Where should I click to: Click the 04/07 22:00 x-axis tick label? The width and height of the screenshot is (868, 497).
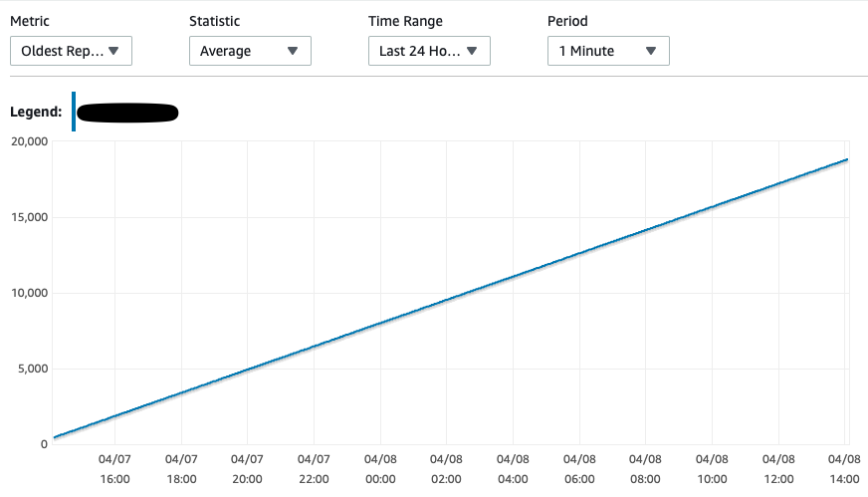[314, 469]
